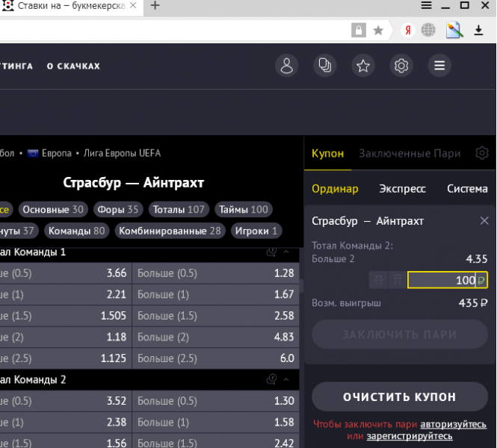497x448 pixels.
Task: Open the hamburger menu in site header
Action: (x=439, y=66)
